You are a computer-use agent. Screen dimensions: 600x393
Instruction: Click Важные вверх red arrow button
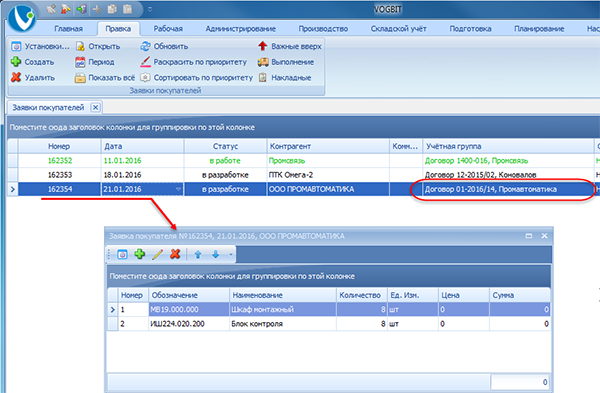pos(290,46)
